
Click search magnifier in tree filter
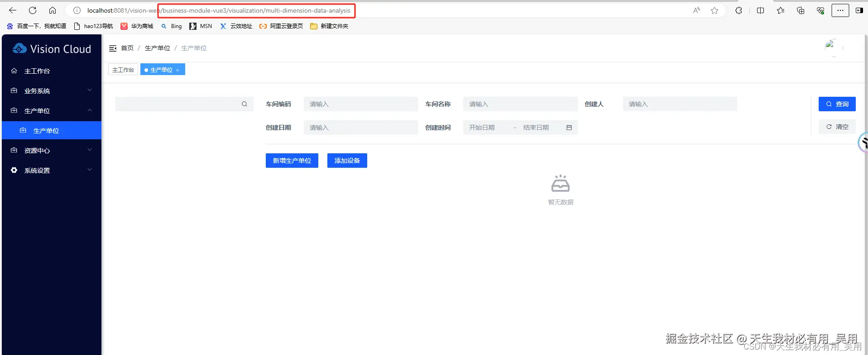pyautogui.click(x=245, y=104)
